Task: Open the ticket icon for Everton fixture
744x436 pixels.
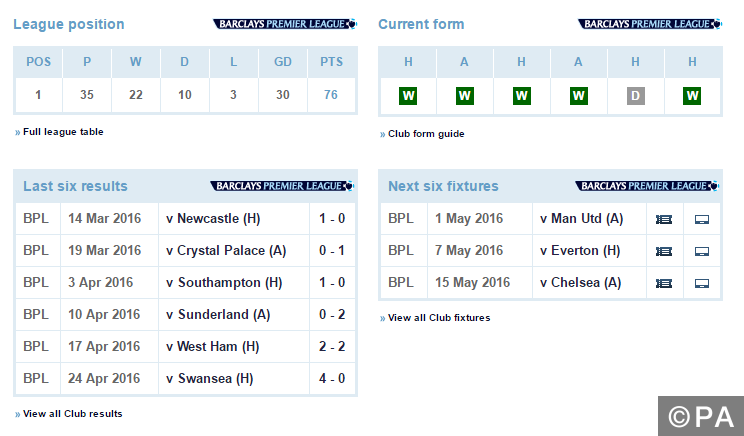Action: tap(664, 251)
